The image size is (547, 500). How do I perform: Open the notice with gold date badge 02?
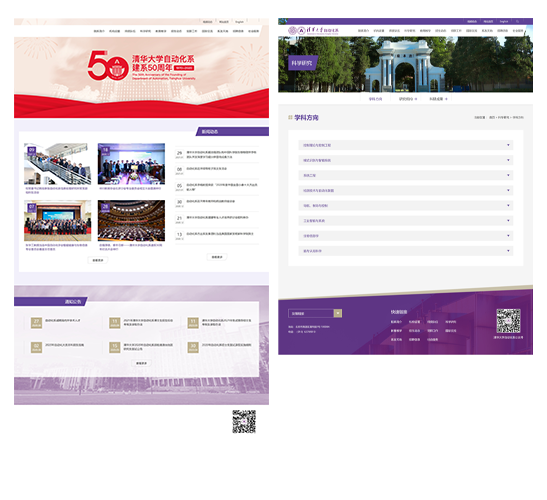pos(64,345)
